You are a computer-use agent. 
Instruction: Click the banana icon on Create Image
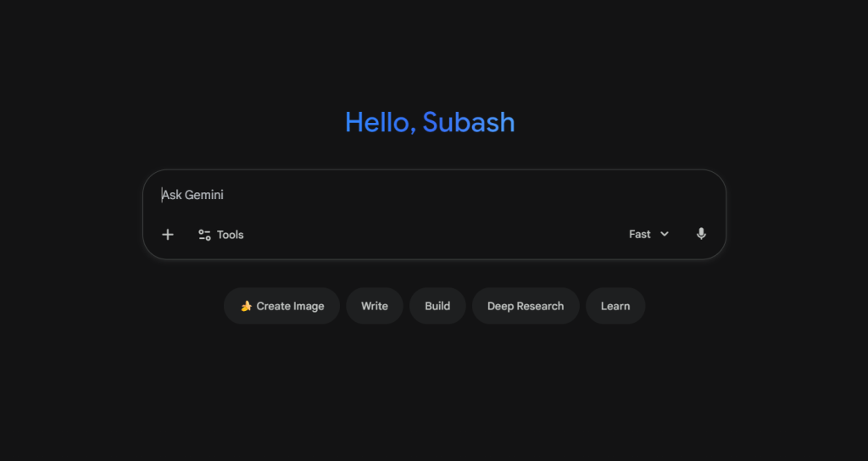coord(246,306)
